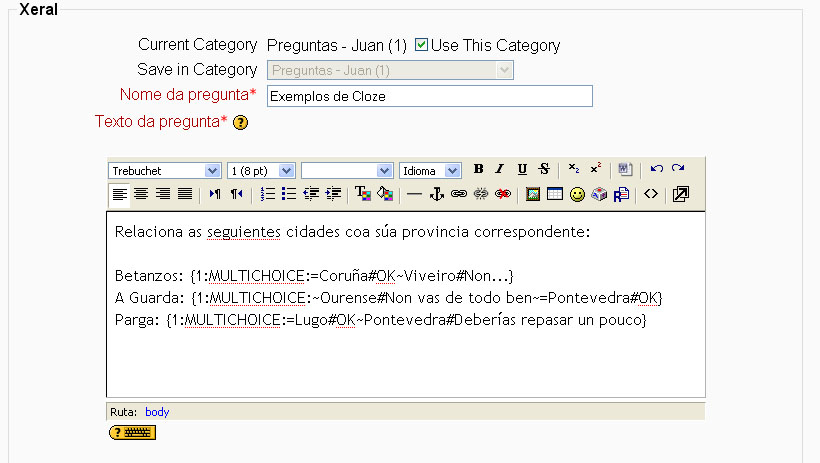Choose the text foreground color tool
Viewport: 820px width, 463px height.
click(362, 194)
